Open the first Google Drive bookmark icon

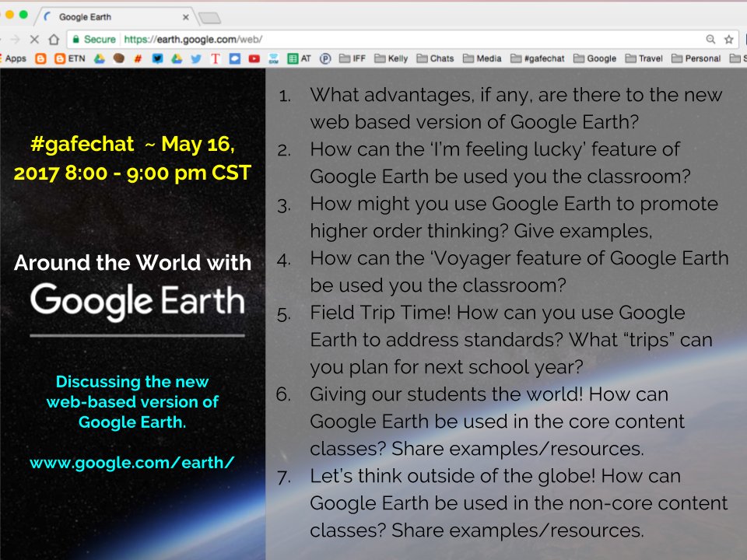click(x=99, y=58)
